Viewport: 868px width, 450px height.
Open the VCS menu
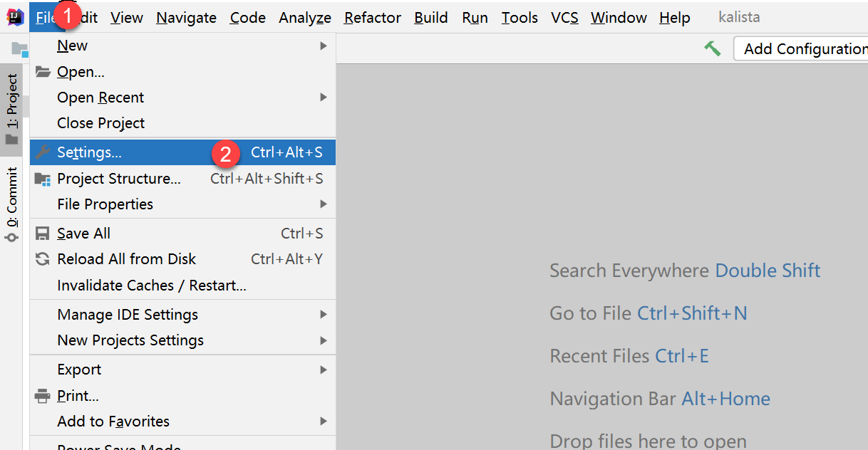564,18
